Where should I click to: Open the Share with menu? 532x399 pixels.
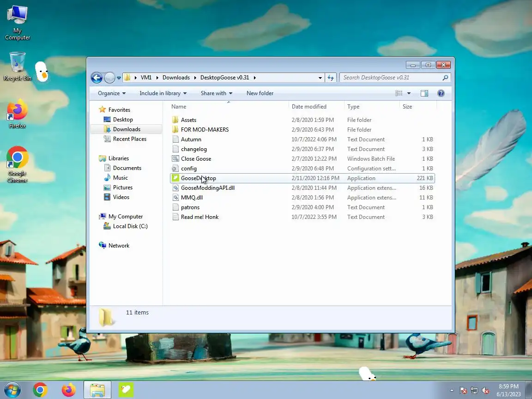(217, 93)
